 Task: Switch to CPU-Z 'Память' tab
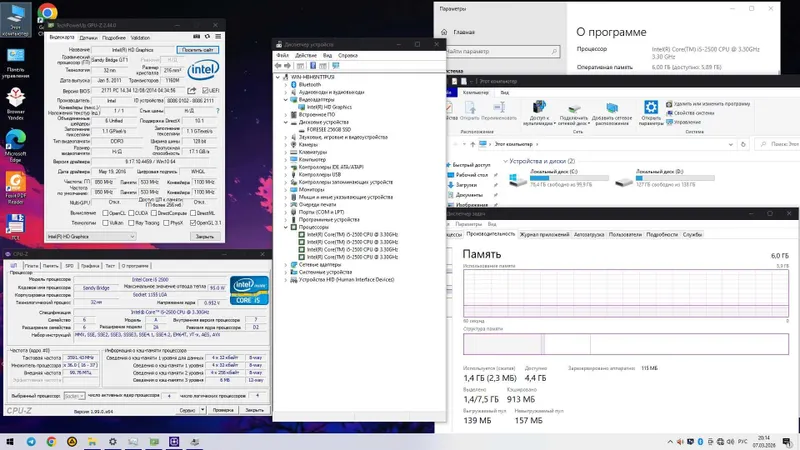click(x=50, y=266)
